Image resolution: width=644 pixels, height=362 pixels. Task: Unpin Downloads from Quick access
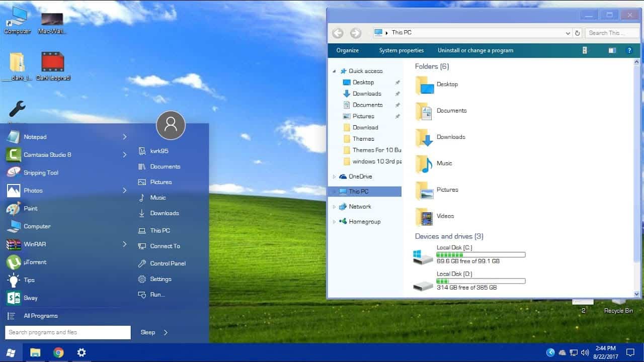pos(397,94)
